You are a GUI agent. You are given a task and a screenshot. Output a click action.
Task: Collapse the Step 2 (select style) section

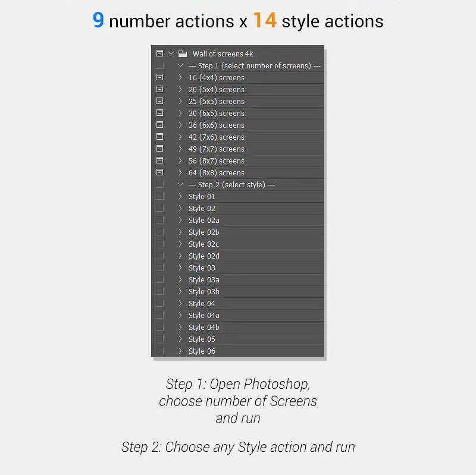(x=180, y=184)
